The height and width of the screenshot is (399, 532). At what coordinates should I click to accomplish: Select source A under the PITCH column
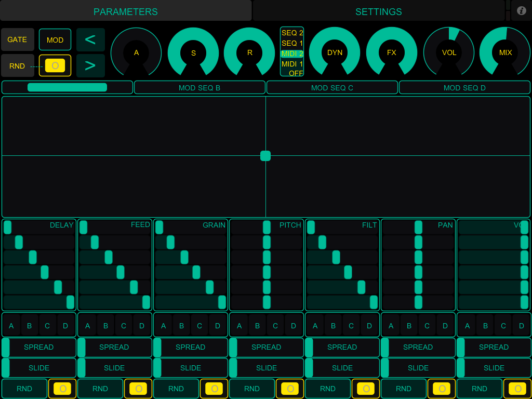click(239, 326)
